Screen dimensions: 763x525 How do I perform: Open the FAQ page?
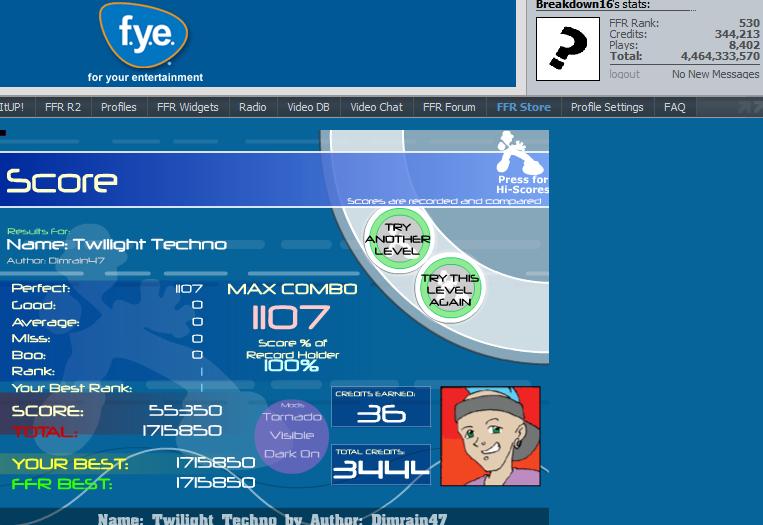(x=674, y=107)
